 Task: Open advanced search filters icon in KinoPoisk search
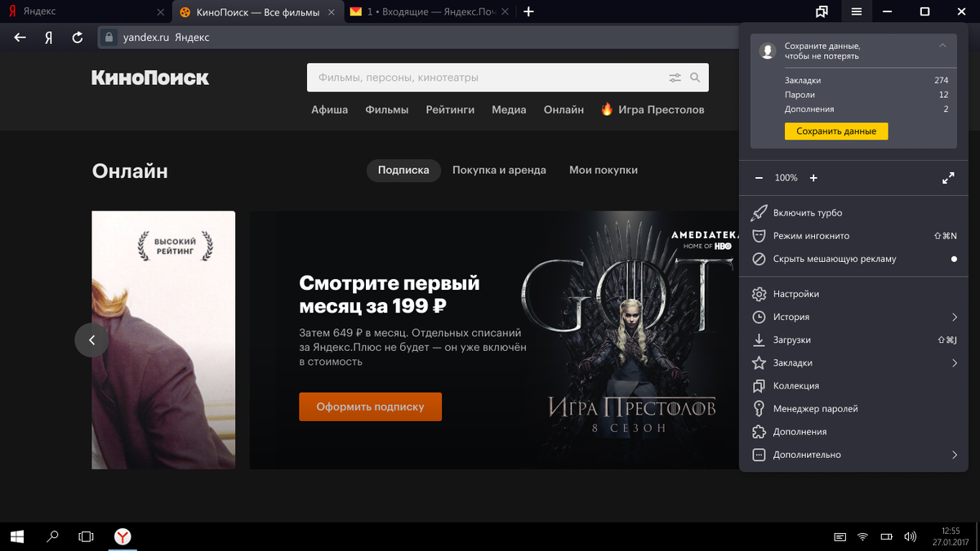tap(675, 78)
